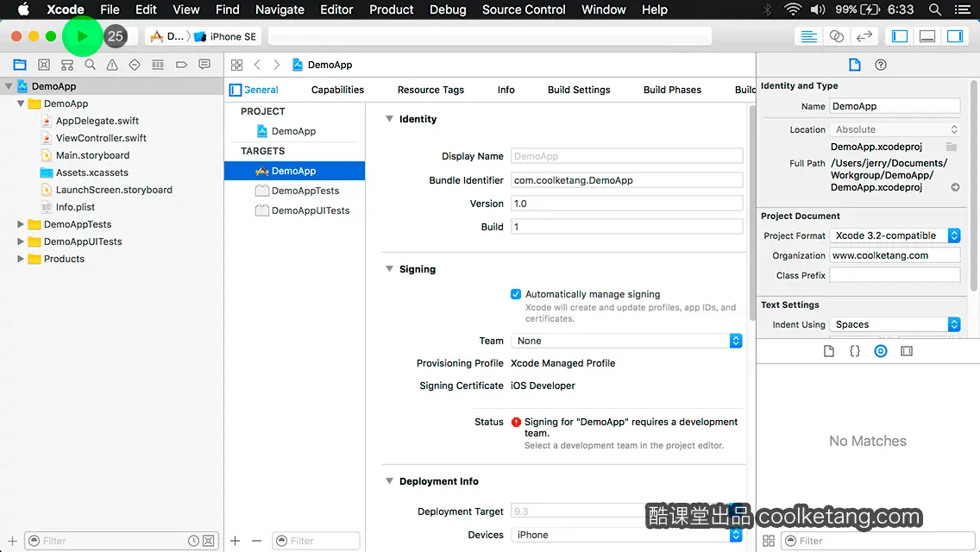Switch to the Build Settings tab

tap(579, 90)
